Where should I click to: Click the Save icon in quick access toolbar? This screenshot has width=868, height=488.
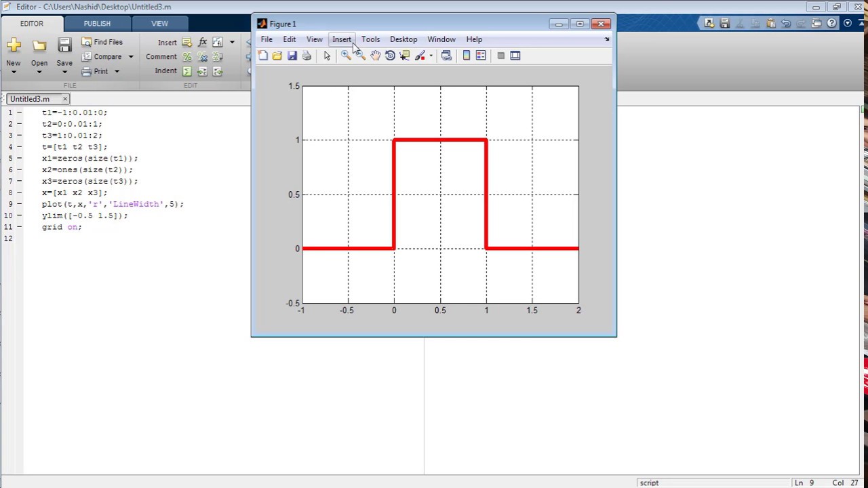coord(725,24)
